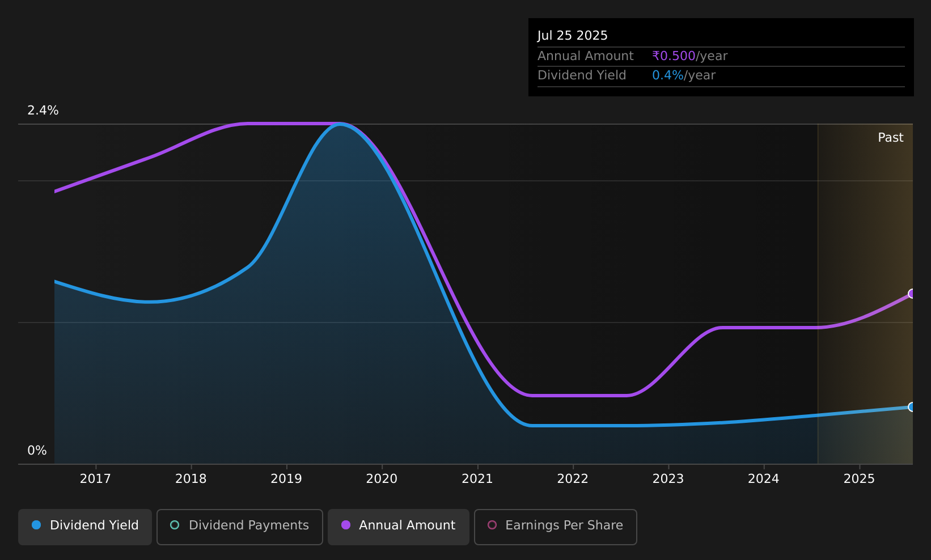Toggle the Dividend Yield series

pyautogui.click(x=85, y=527)
